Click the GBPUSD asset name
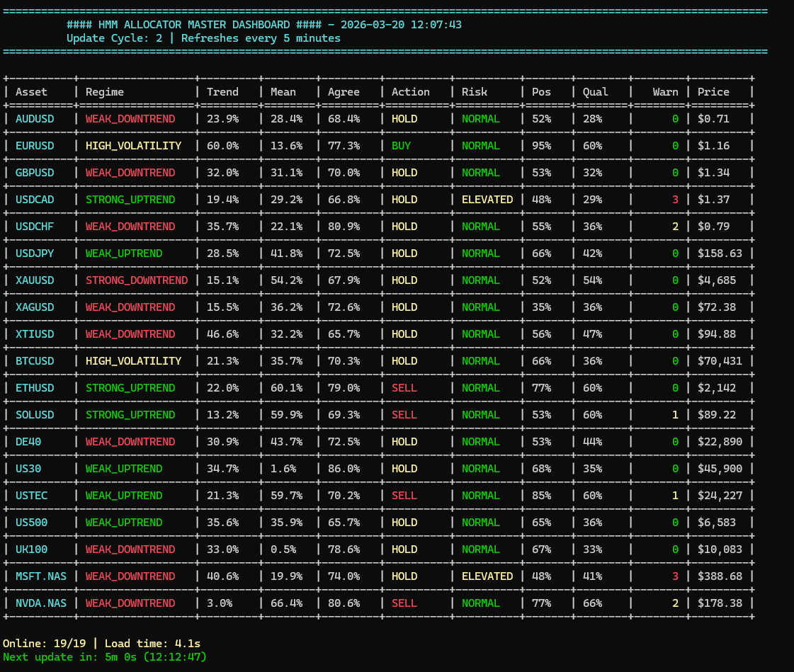The height and width of the screenshot is (672, 794). [x=35, y=173]
